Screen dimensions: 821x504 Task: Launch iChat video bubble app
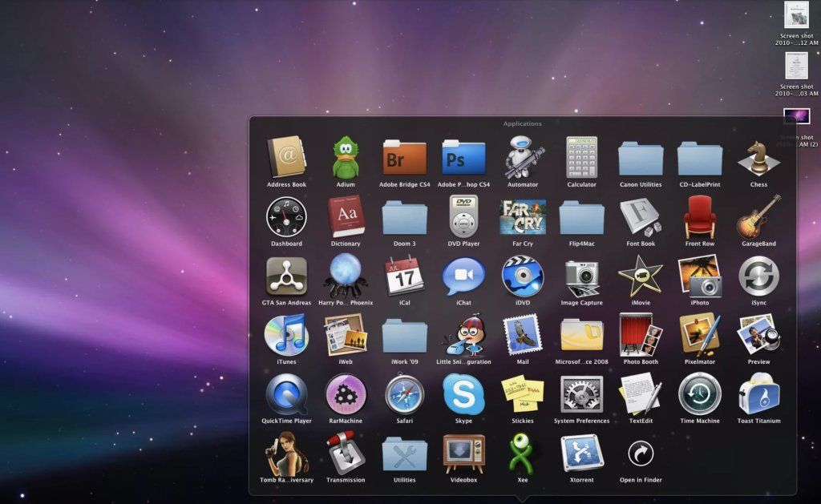(463, 276)
